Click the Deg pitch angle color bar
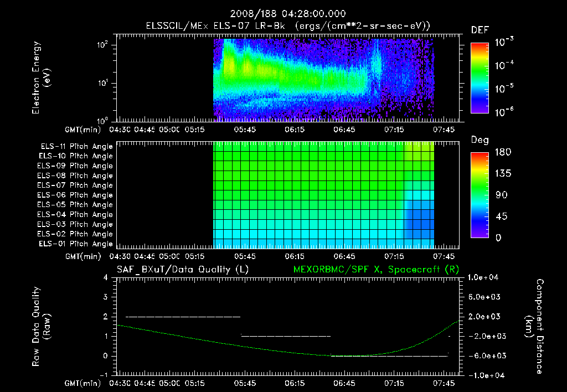The width and height of the screenshot is (567, 392). pyautogui.click(x=480, y=195)
